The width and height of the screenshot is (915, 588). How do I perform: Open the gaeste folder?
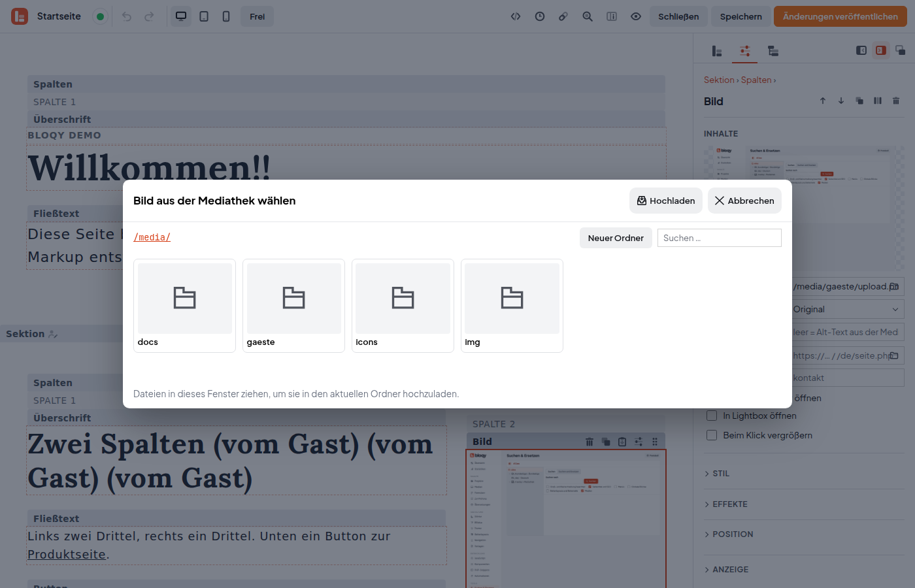click(x=293, y=306)
